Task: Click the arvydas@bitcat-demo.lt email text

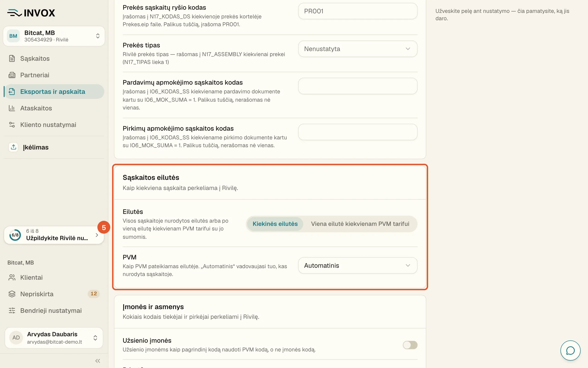Action: coord(54,342)
